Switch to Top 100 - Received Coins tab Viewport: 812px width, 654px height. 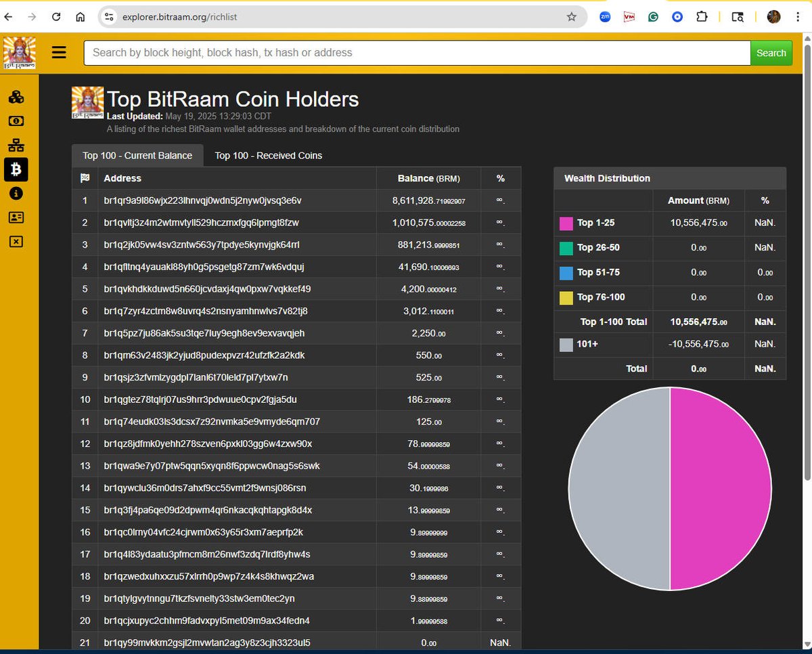[x=269, y=155]
